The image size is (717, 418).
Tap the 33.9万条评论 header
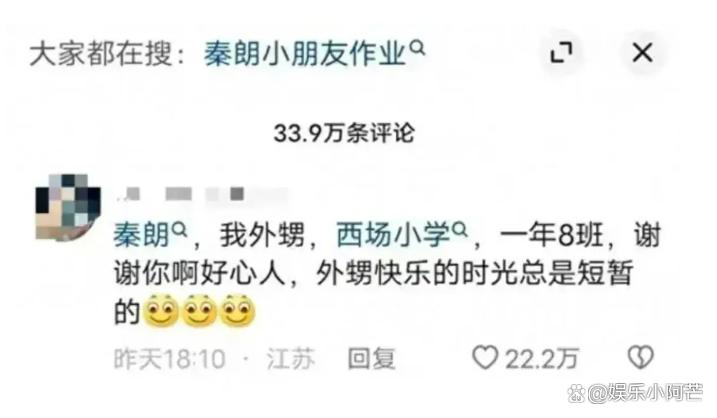pos(344,134)
